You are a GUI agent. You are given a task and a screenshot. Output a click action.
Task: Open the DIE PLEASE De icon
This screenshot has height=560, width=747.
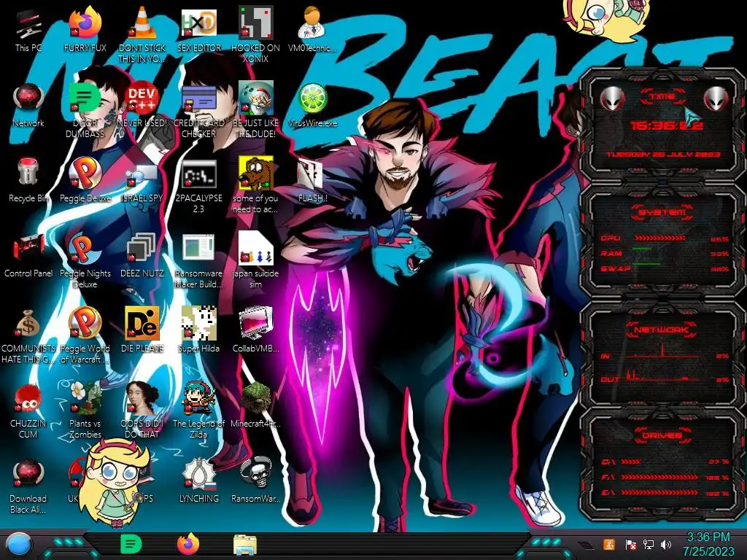(142, 330)
